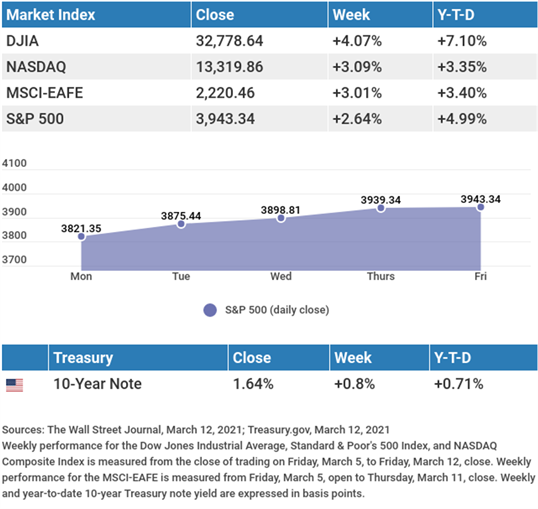This screenshot has width=538, height=509.
Task: Click the US flag icon
Action: (14, 385)
